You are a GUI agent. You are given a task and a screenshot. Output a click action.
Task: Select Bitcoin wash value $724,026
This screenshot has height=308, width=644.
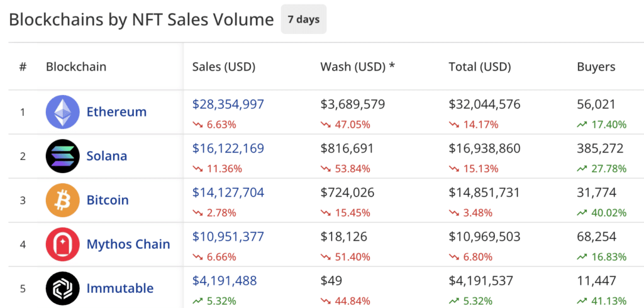click(347, 193)
